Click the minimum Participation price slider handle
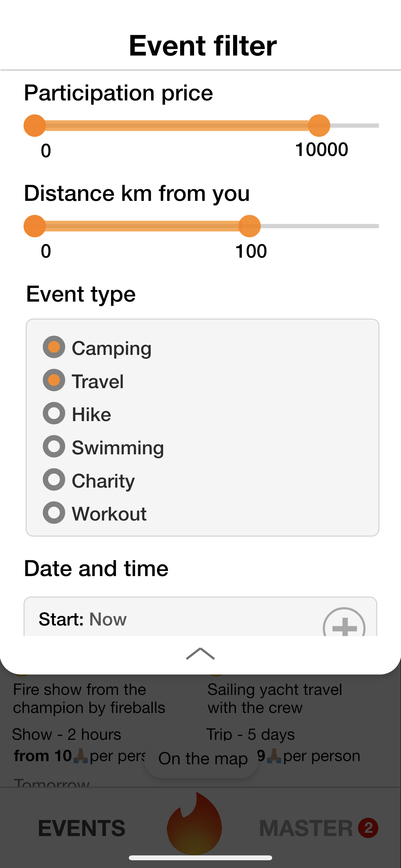 click(x=35, y=126)
